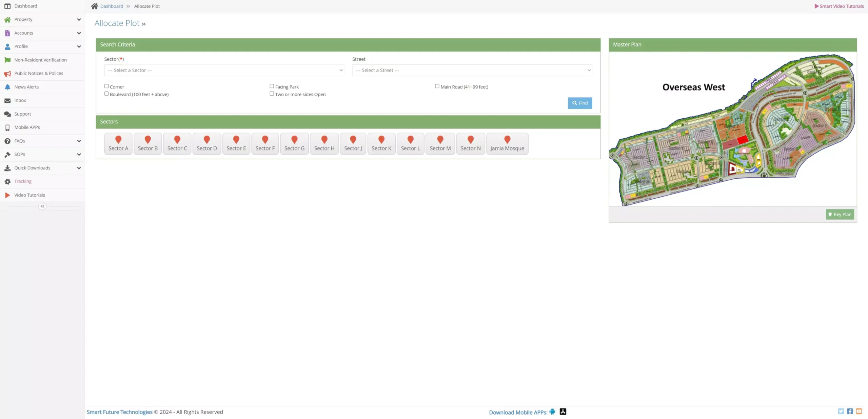Click the Tracking sidebar icon
Screen dimensions: 868x419
[8, 181]
